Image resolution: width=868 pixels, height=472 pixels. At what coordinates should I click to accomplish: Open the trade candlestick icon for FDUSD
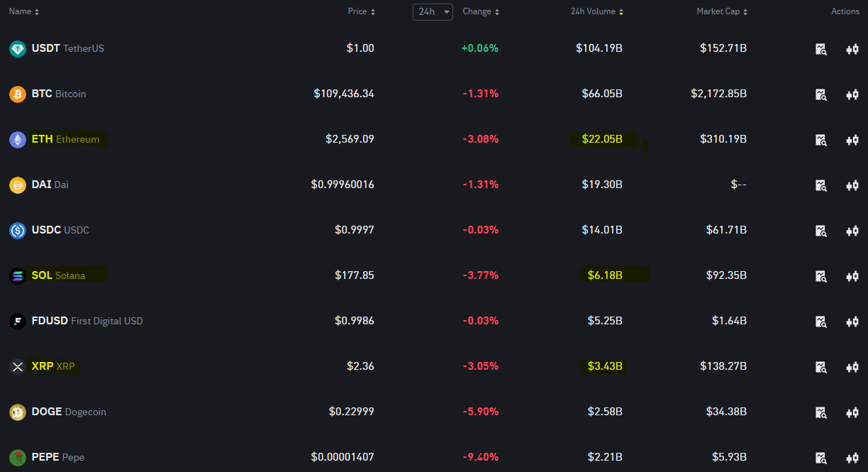click(852, 322)
